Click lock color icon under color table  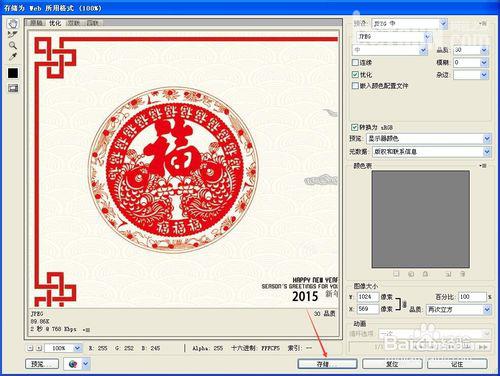click(x=425, y=274)
